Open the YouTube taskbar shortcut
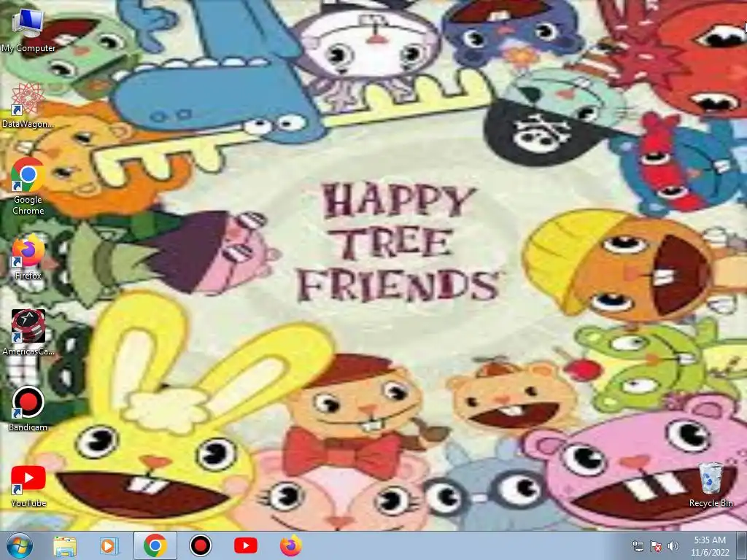 [246, 545]
